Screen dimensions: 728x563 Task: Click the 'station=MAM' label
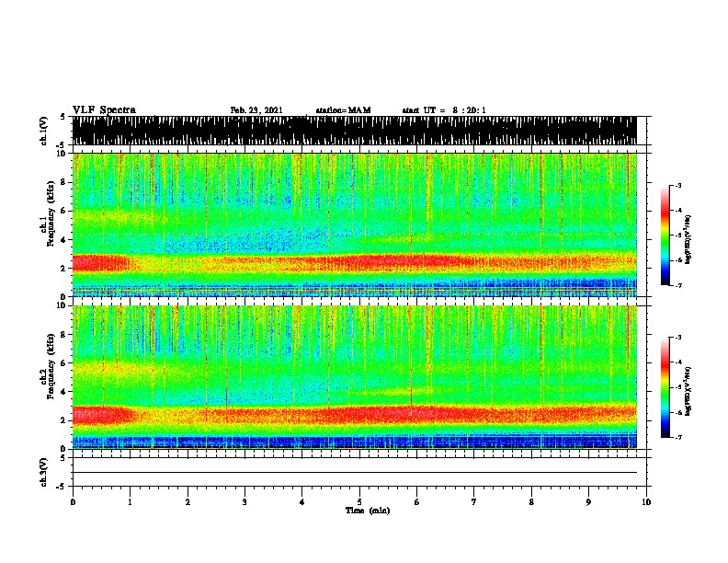coord(343,110)
